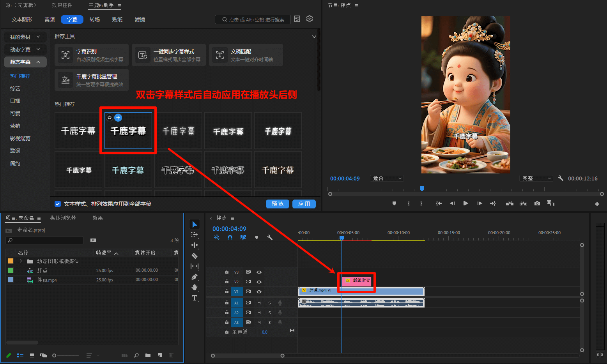
Task: Click the 应用 apply button
Action: (x=304, y=203)
